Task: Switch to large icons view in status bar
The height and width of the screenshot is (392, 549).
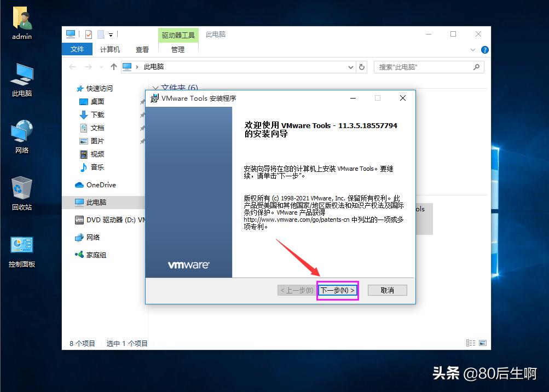Action: [483, 343]
